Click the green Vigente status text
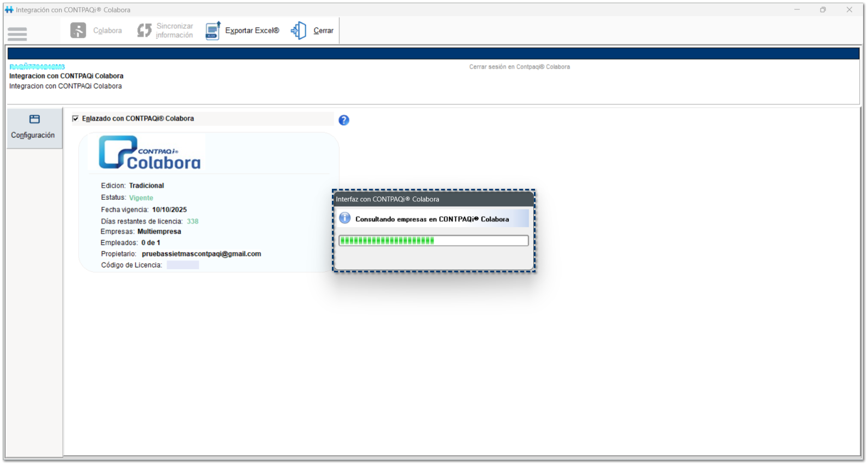Screen dimensions: 868x465 click(x=141, y=198)
